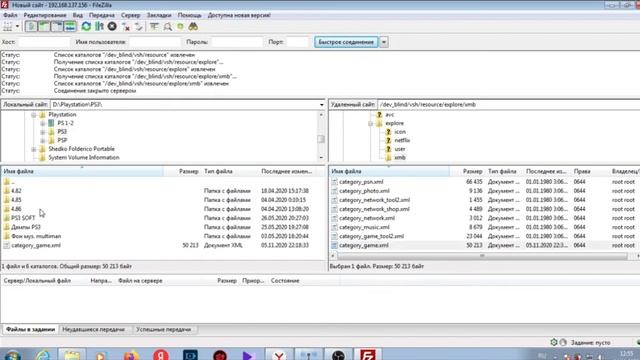Sort local list by Размер header
The height and width of the screenshot is (360, 640).
click(182, 171)
